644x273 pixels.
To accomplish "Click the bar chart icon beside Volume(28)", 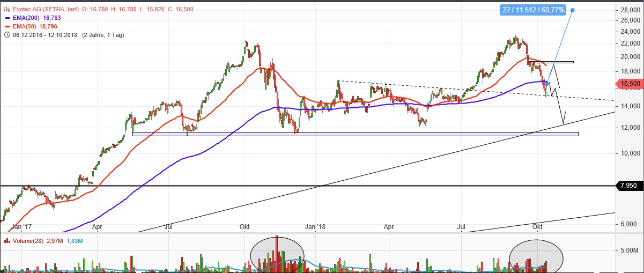I will click(6, 240).
